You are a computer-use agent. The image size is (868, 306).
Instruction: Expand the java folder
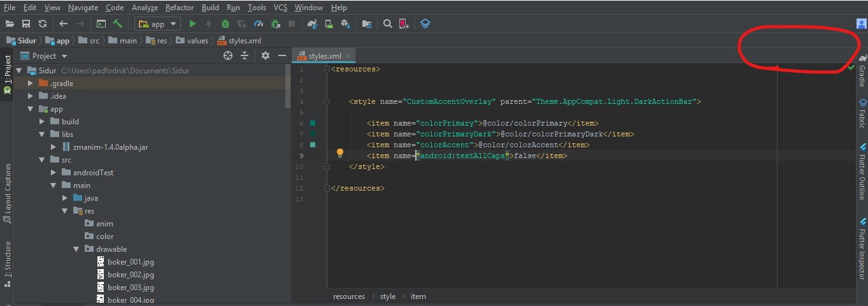[65, 198]
